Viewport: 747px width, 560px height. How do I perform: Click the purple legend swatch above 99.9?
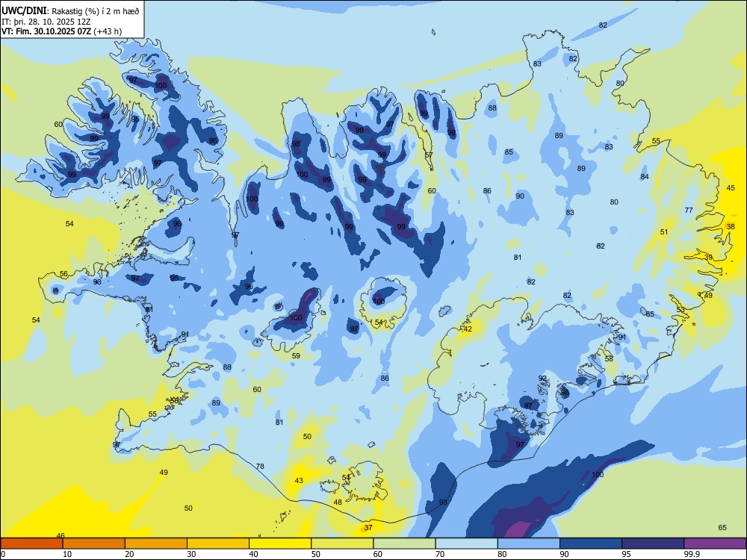point(715,544)
